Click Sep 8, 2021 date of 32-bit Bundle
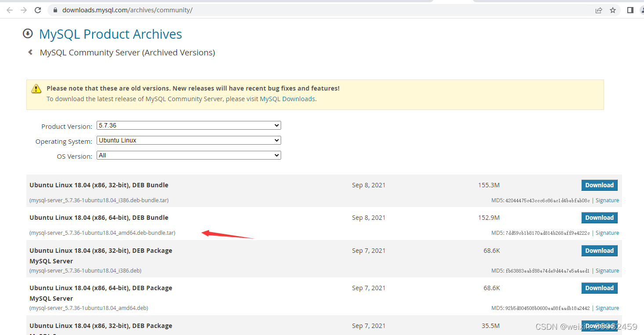 369,185
